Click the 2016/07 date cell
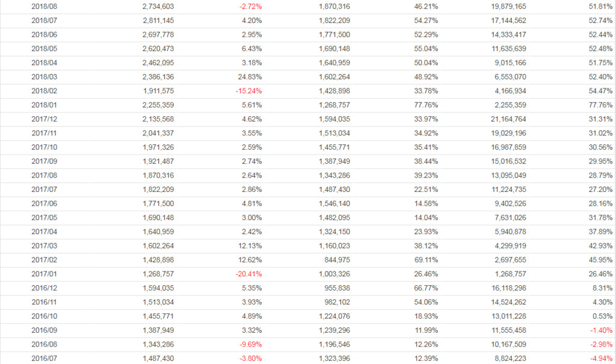Viewport: 616px width, 364px height. click(45, 359)
